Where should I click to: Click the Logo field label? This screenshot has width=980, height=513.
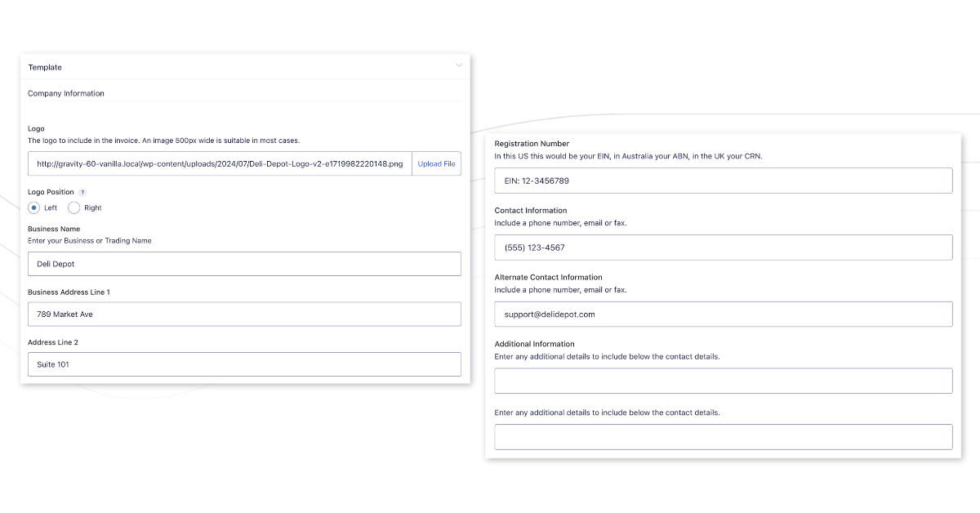[36, 129]
